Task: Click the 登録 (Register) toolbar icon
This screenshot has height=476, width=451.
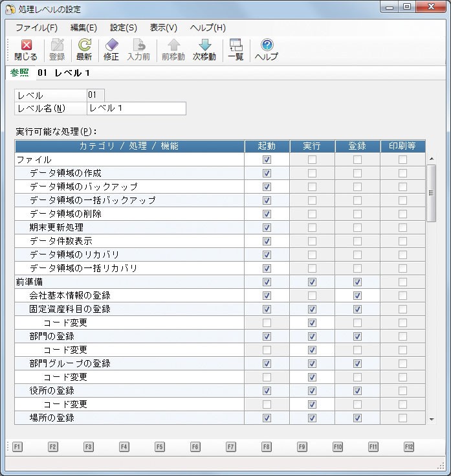Action: click(57, 45)
